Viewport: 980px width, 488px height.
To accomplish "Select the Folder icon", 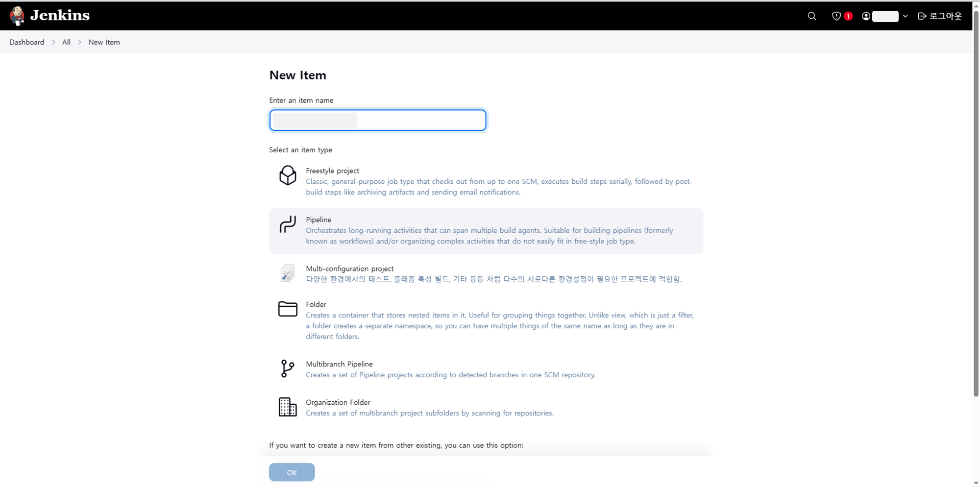I will pyautogui.click(x=288, y=309).
